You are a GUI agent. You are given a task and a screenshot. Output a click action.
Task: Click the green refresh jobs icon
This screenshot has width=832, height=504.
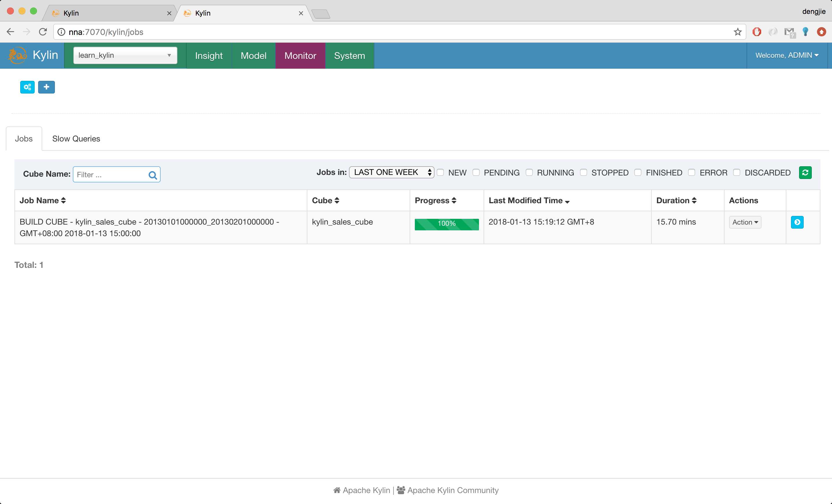pyautogui.click(x=805, y=173)
